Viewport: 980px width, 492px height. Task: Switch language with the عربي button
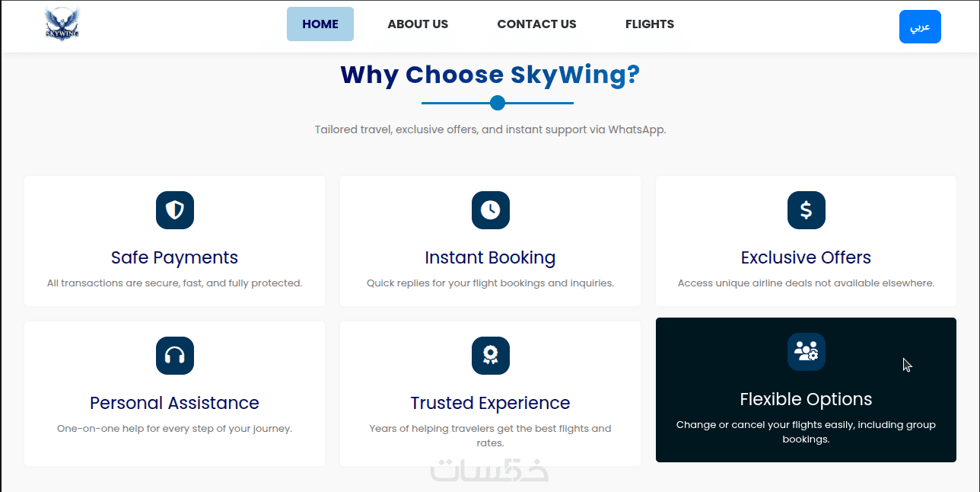point(920,27)
